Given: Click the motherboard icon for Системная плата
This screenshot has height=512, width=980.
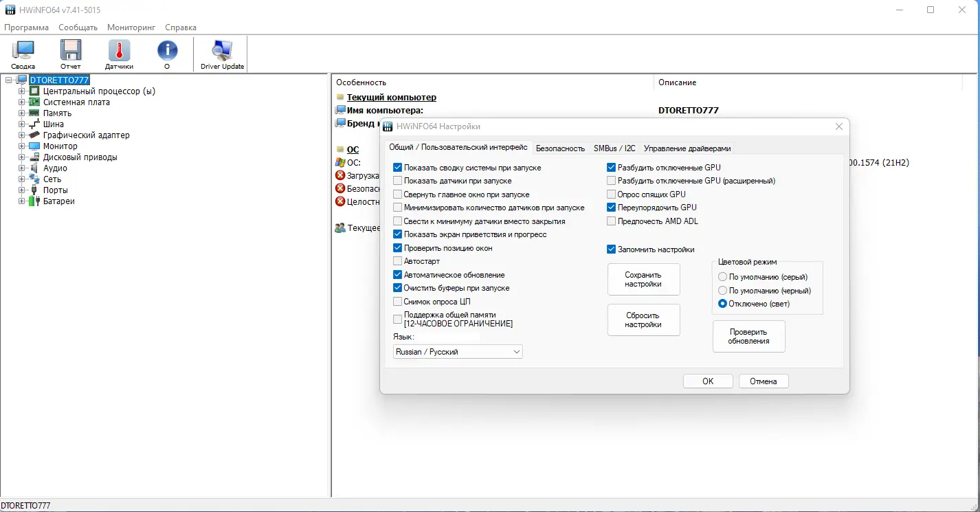Looking at the screenshot, I should (34, 102).
